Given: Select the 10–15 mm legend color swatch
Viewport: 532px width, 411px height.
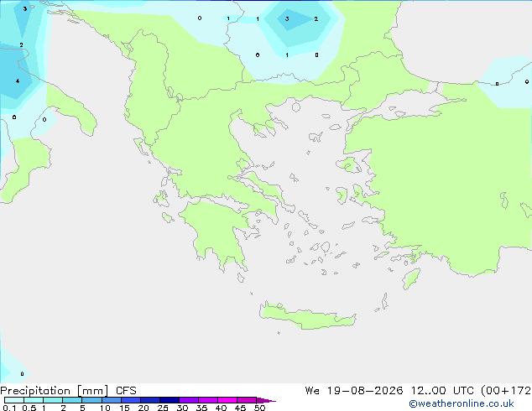Looking at the screenshot, I should click(x=112, y=400).
